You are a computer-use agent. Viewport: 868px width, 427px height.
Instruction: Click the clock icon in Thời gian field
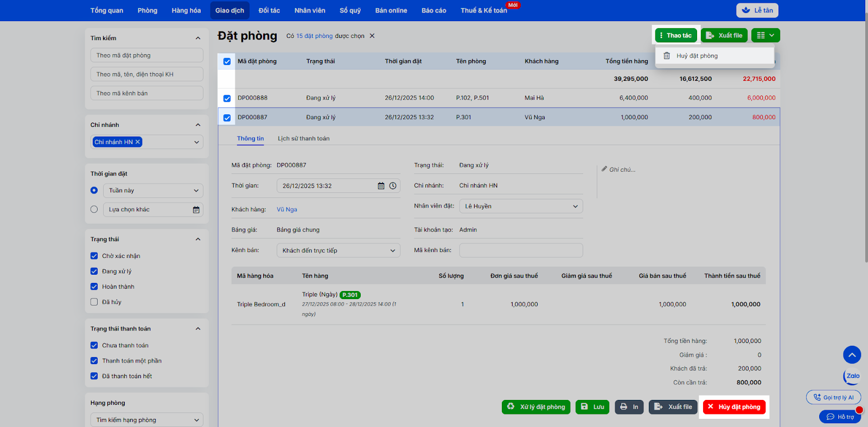393,186
